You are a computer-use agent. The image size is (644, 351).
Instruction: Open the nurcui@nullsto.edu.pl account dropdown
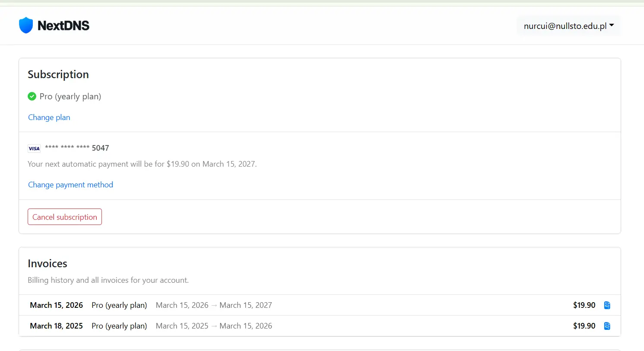point(569,26)
